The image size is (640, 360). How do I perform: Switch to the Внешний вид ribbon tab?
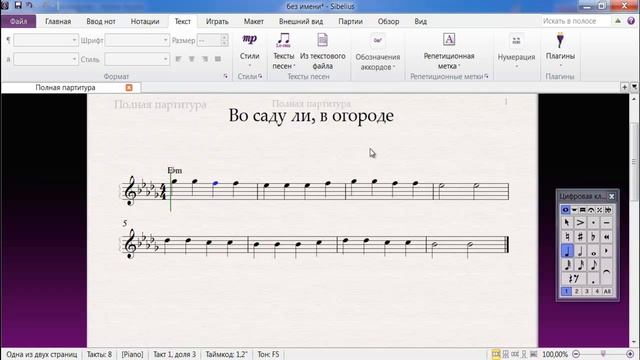tap(301, 21)
